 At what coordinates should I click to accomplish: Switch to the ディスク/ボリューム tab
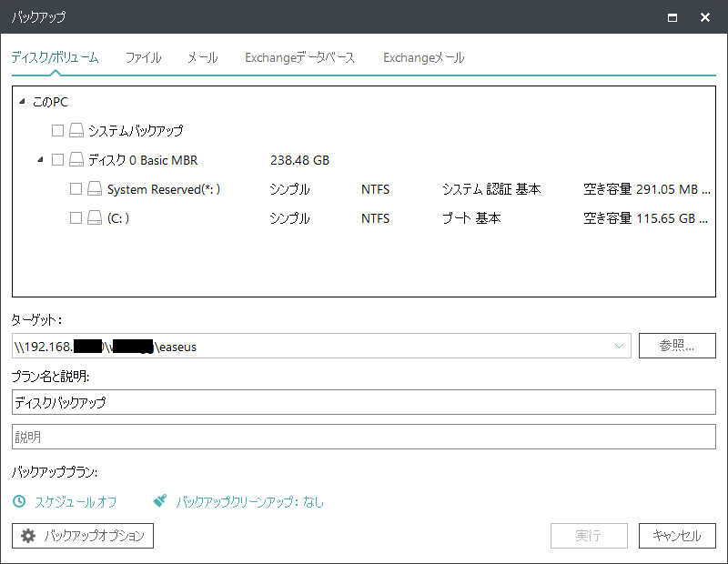click(x=55, y=57)
